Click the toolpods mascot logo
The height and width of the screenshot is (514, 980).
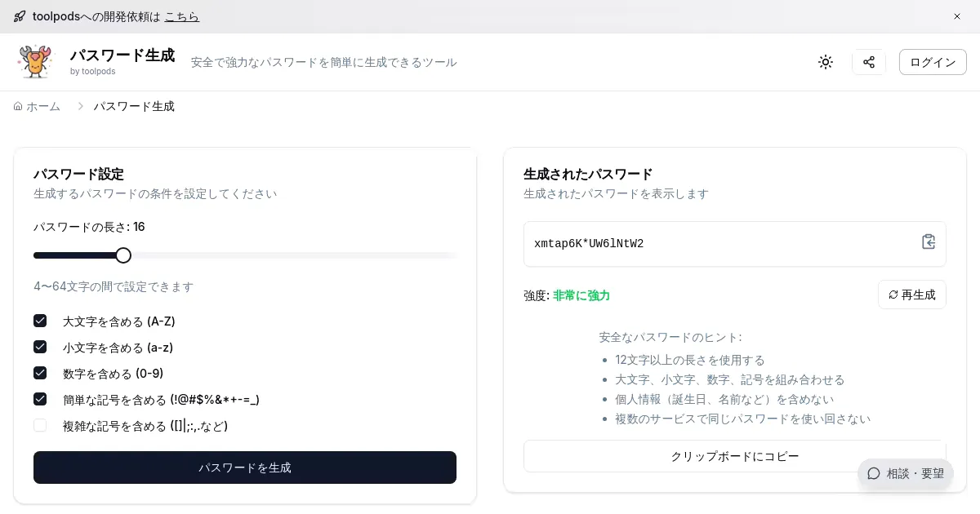pyautogui.click(x=34, y=62)
